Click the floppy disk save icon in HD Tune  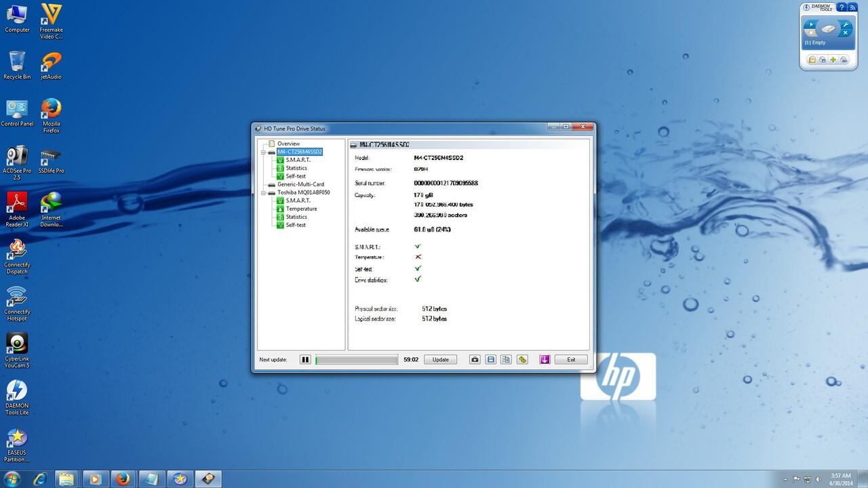(491, 360)
